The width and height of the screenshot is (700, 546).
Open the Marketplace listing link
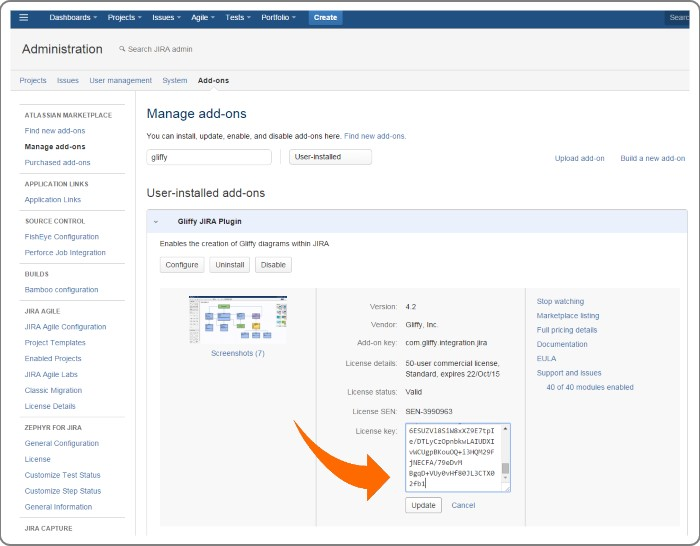pos(568,316)
